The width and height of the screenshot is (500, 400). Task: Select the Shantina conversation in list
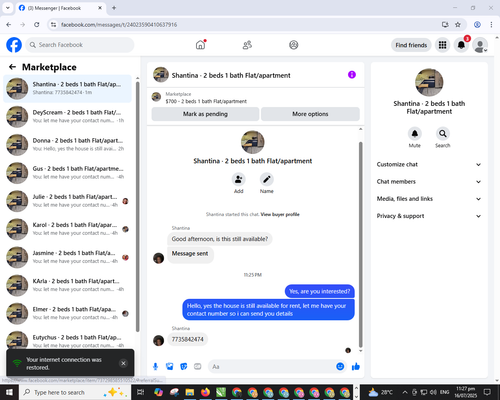[67, 88]
